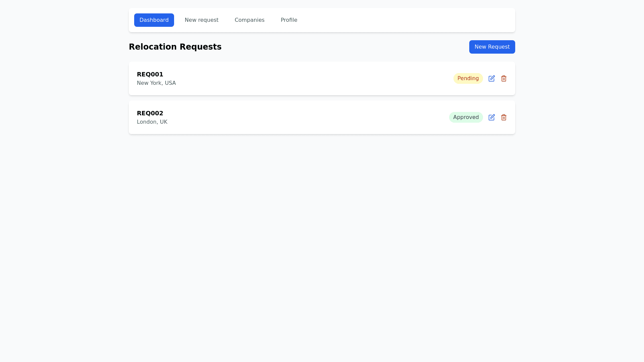Remove REQ002 with its trash icon

pyautogui.click(x=503, y=117)
